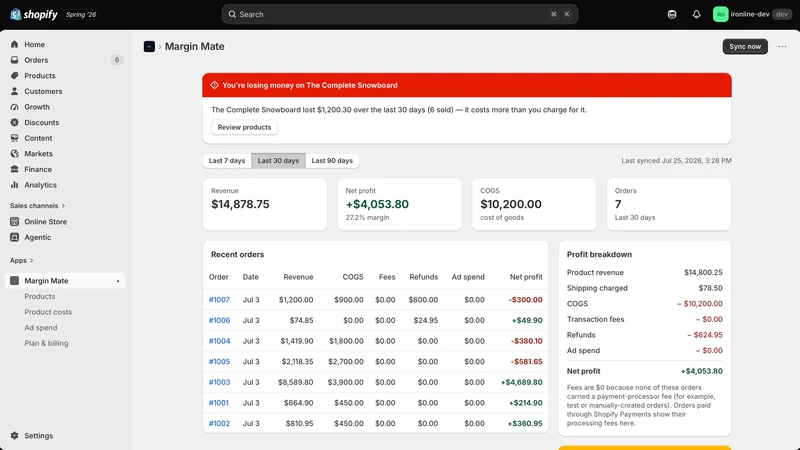The height and width of the screenshot is (450, 800).
Task: Open the store switcher icon in top bar
Action: 672,14
